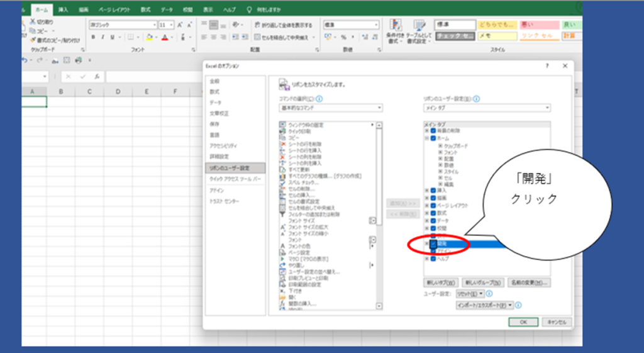Click the decrease font size icon
This screenshot has width=644, height=353.
[x=189, y=25]
